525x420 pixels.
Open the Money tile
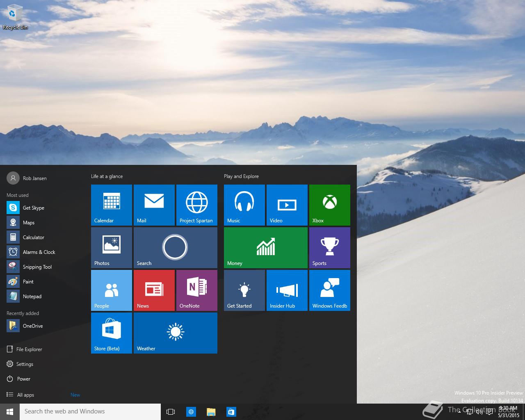266,248
